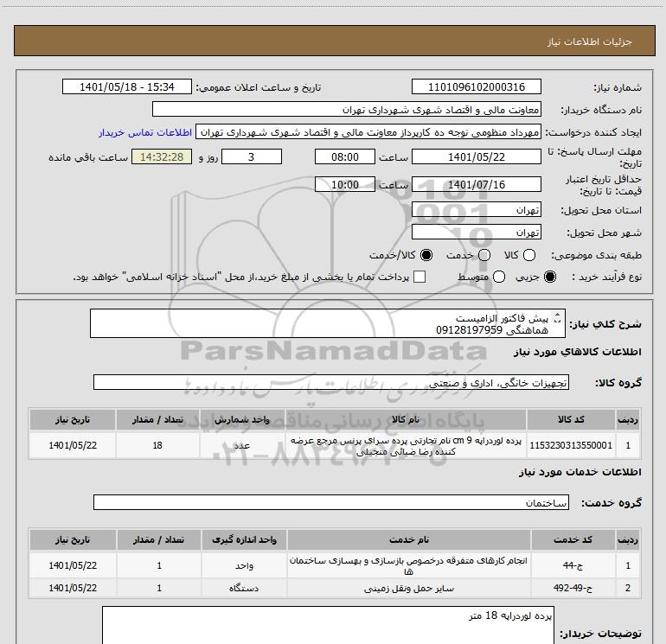This screenshot has height=644, width=666.
Task: Click the شماره نیاز field 1101096102000316
Action: (476, 86)
